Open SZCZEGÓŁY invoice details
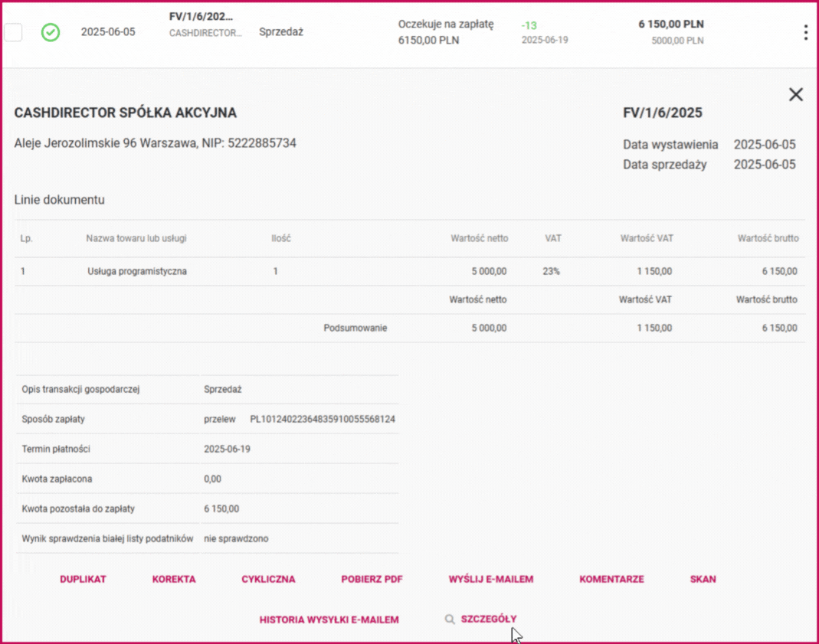819x644 pixels. pos(488,619)
